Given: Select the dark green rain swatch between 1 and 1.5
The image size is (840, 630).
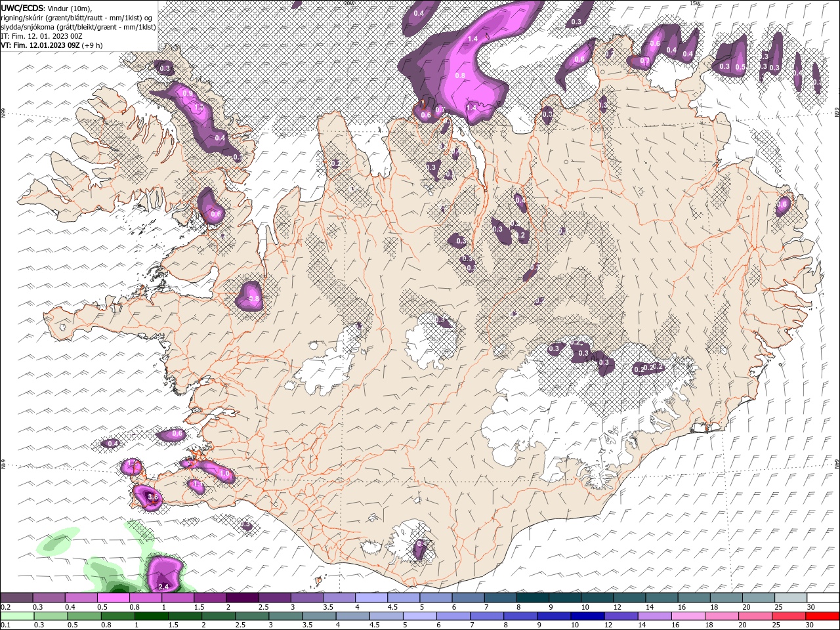Looking at the screenshot, I should [151, 616].
